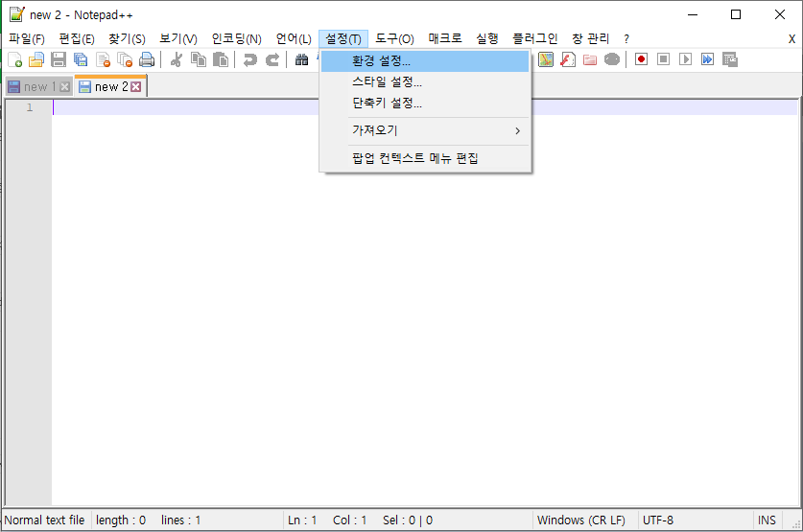Collapse the open 설정(T) menu
Screen dimensions: 803x532
[343, 39]
